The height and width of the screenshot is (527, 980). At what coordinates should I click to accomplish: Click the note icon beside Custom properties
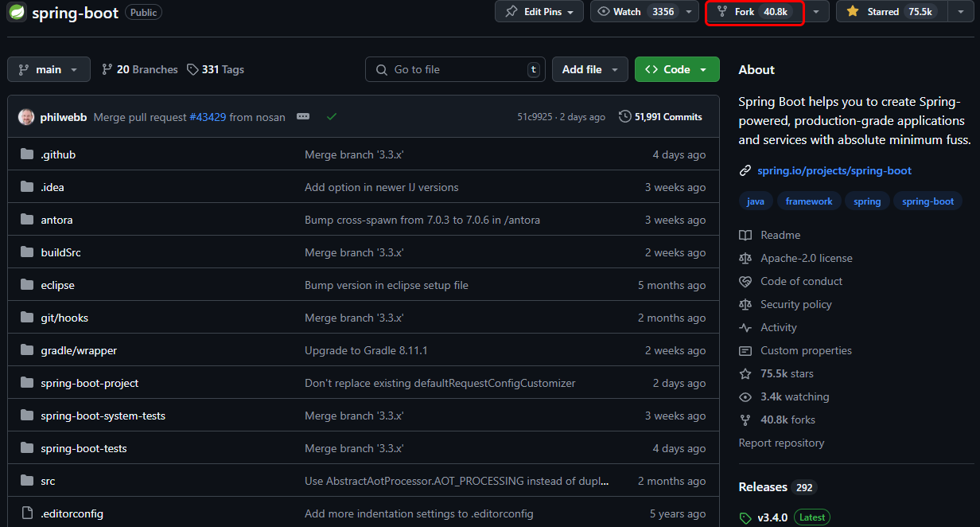pyautogui.click(x=745, y=350)
